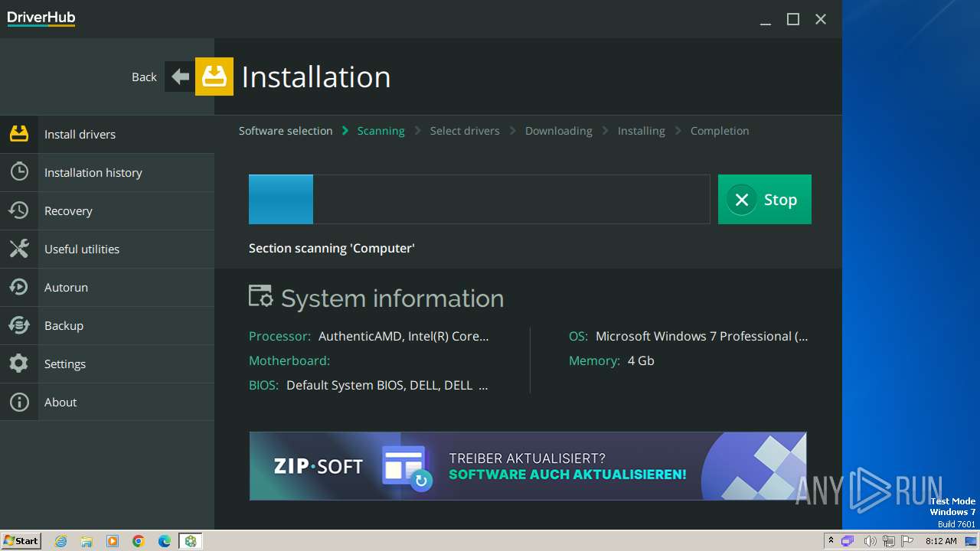The image size is (980, 551).
Task: Click BIOS value text
Action: (x=387, y=385)
